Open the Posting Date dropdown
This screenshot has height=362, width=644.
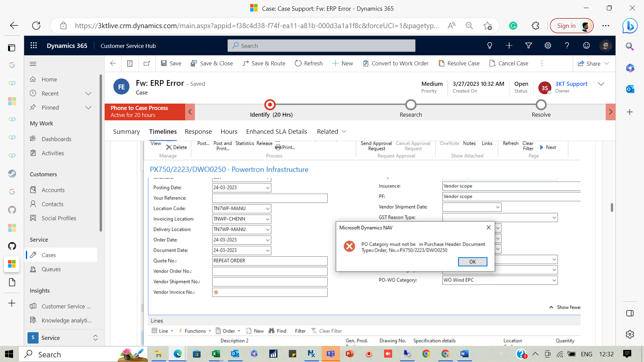267,188
